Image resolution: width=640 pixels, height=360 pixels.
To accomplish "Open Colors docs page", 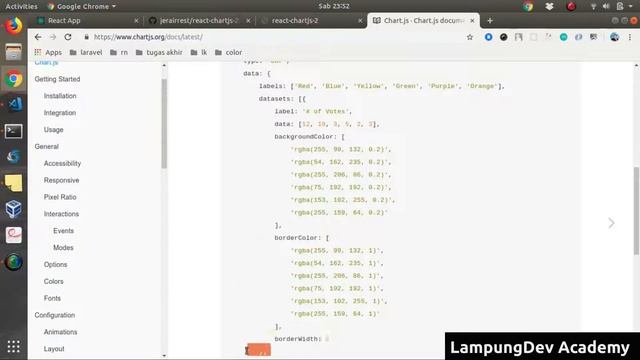I will pos(53,282).
